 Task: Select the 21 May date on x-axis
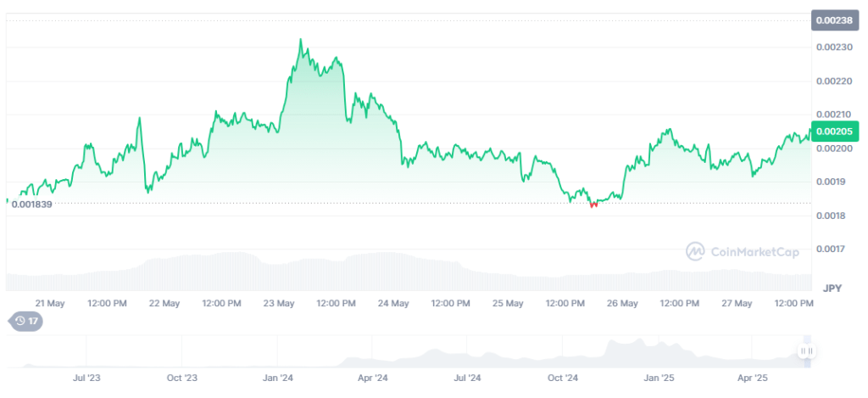click(x=50, y=303)
